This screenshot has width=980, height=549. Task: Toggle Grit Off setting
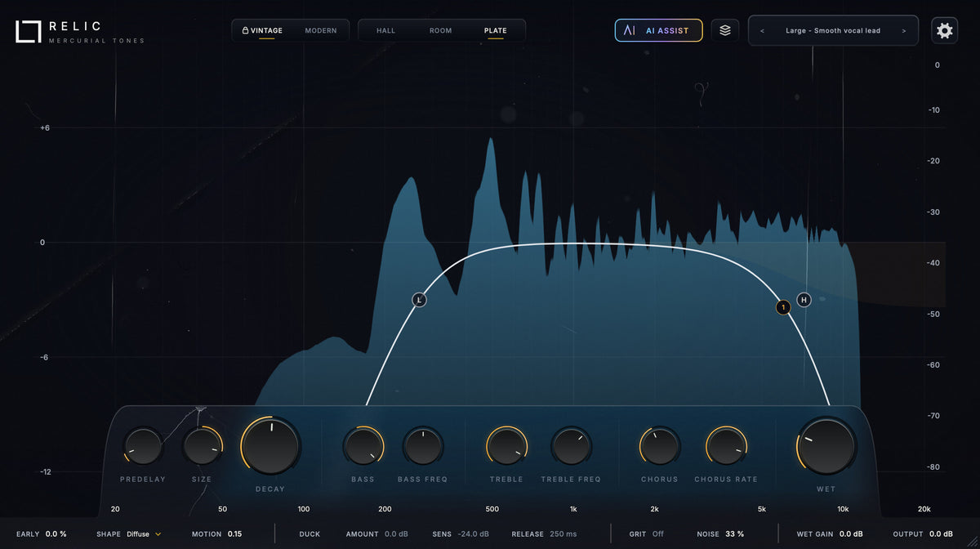pos(647,534)
